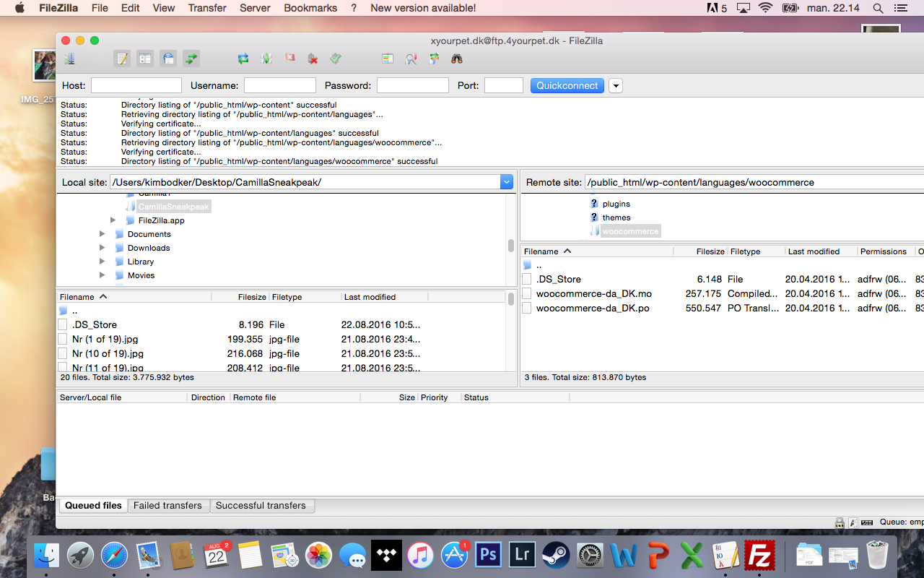Open the Bookmarks menu

click(x=310, y=8)
